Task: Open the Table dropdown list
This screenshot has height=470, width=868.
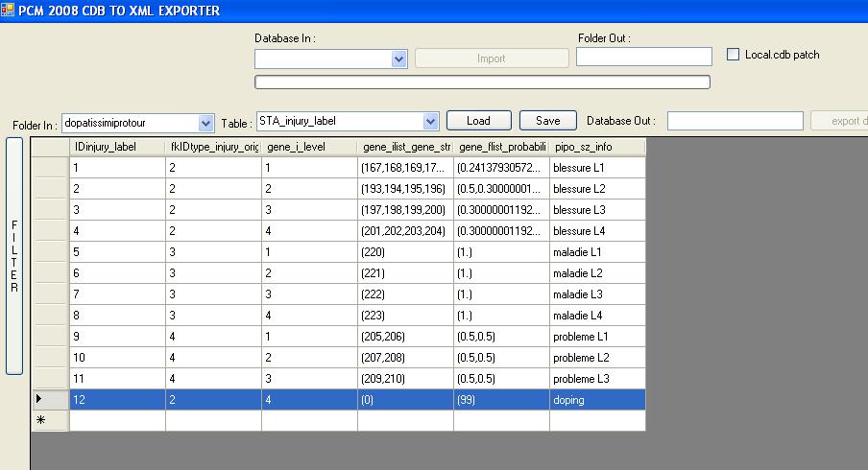Action: (430, 122)
